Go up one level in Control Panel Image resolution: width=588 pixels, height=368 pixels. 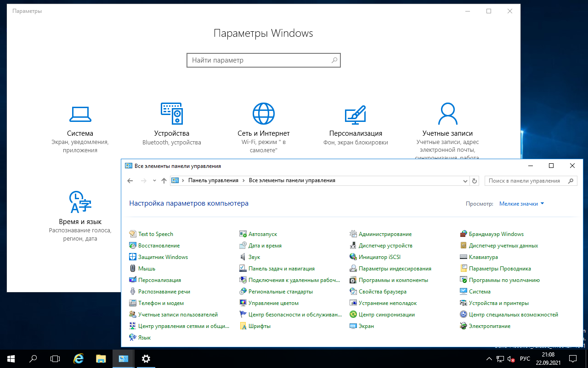[164, 181]
